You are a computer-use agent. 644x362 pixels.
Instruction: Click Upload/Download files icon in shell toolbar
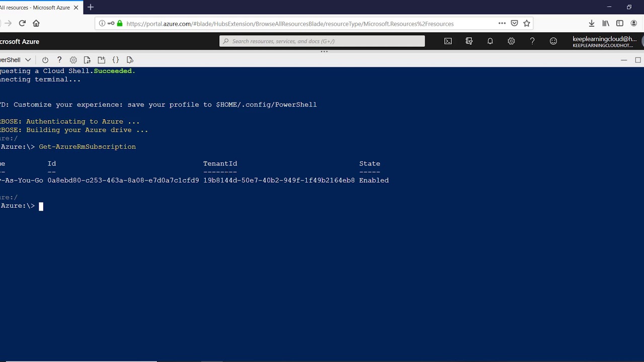87,60
